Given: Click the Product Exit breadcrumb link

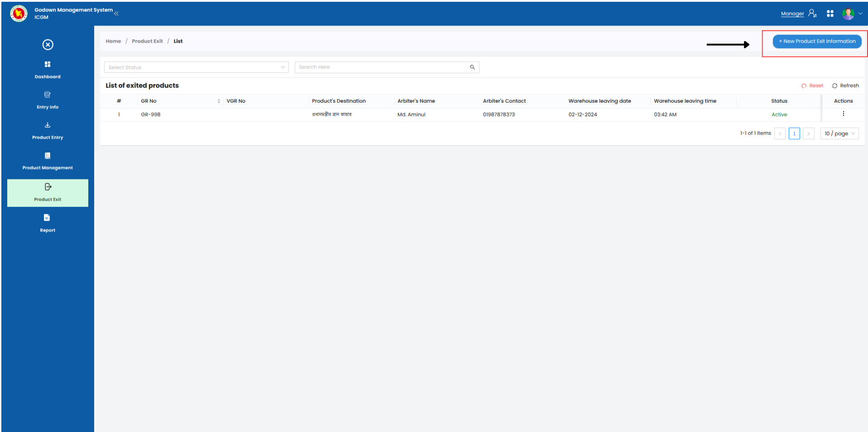Looking at the screenshot, I should [x=147, y=41].
